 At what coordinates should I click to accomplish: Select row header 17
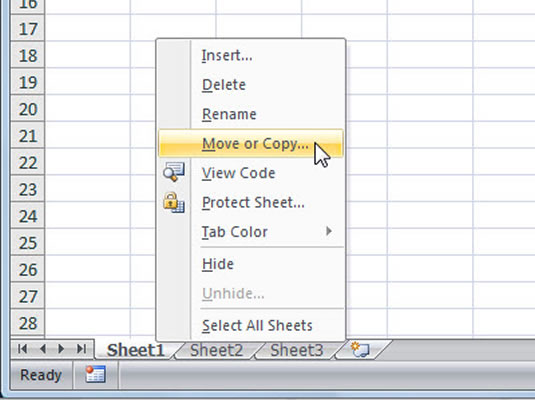tap(28, 29)
